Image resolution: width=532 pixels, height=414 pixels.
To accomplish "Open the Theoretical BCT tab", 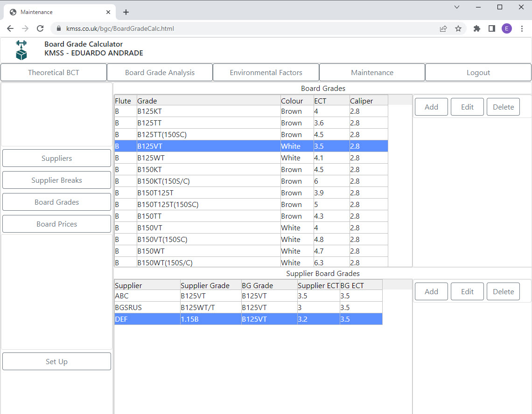I will (x=54, y=73).
